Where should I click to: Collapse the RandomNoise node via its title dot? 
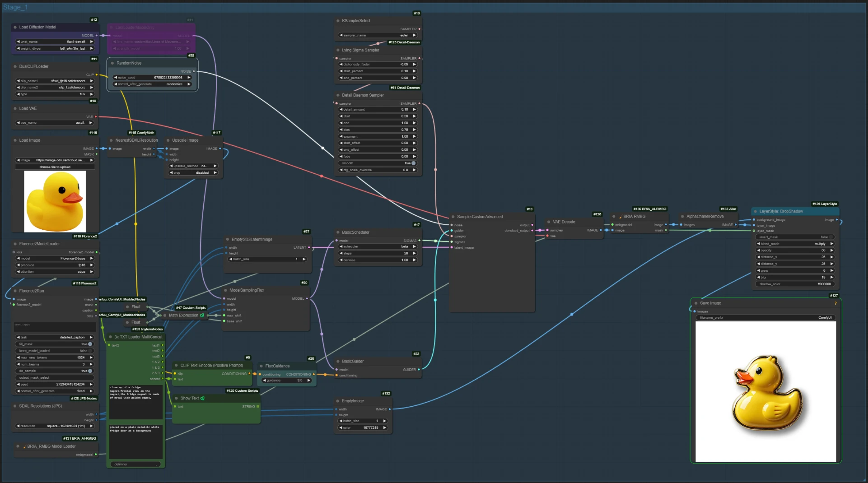[x=112, y=63]
